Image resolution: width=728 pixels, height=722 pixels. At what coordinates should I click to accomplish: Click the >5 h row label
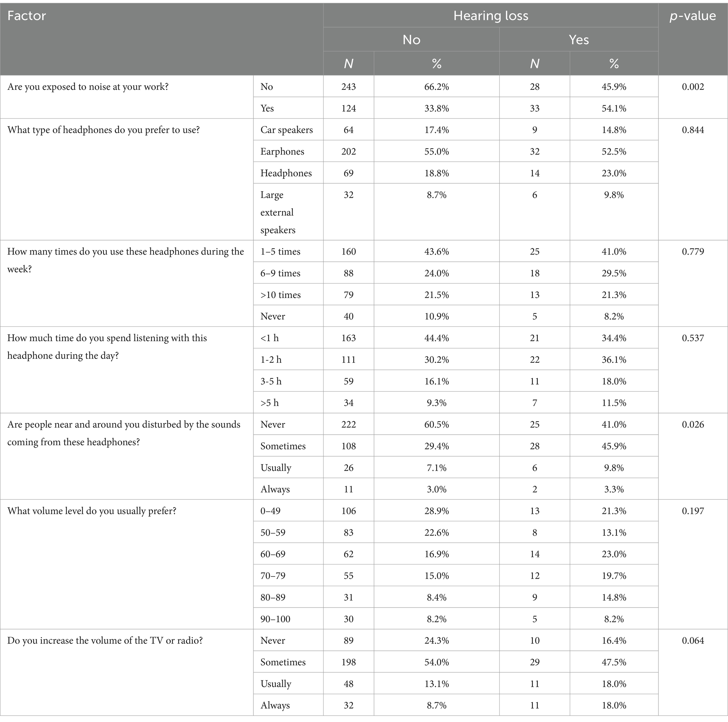(269, 403)
